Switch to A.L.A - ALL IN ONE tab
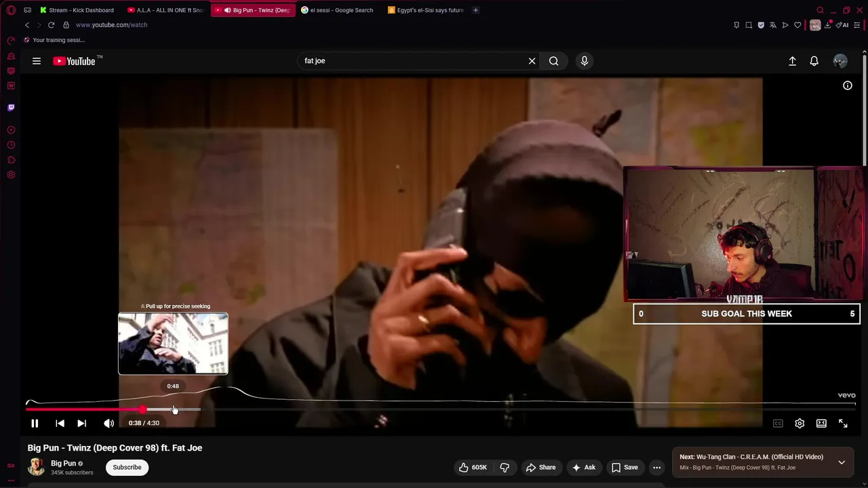Screen dimensions: 868x488 coord(166,10)
